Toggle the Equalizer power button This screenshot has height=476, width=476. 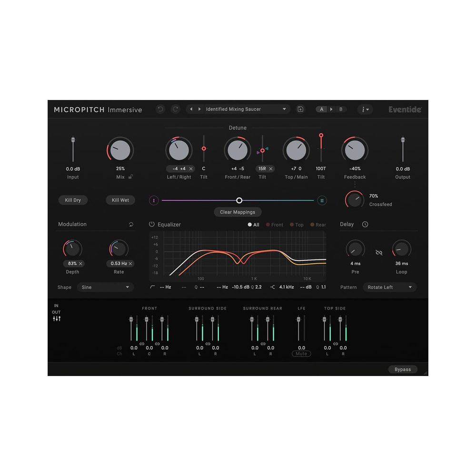click(x=152, y=224)
